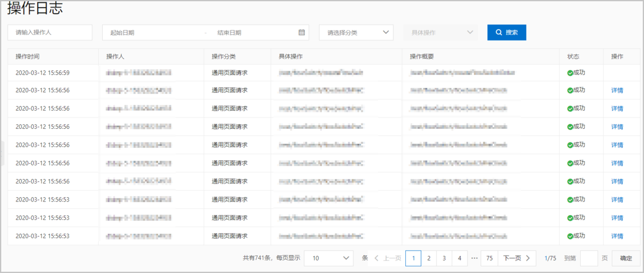This screenshot has height=273, width=644.
Task: Focus the 到第 page number input box
Action: click(x=589, y=258)
